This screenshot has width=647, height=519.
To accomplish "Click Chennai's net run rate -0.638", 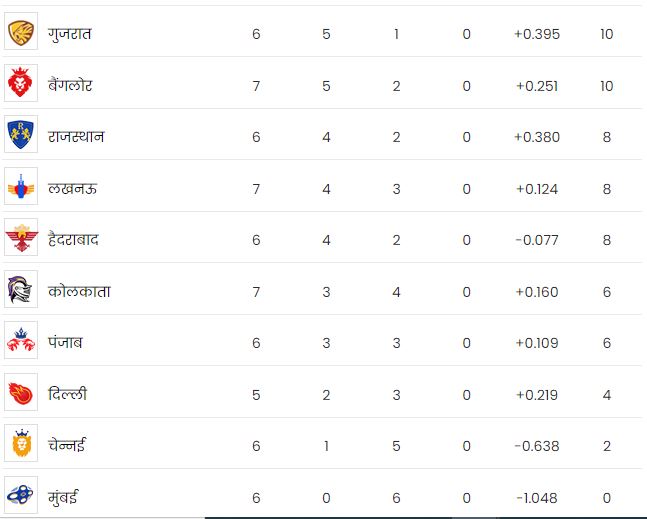I will 537,446.
